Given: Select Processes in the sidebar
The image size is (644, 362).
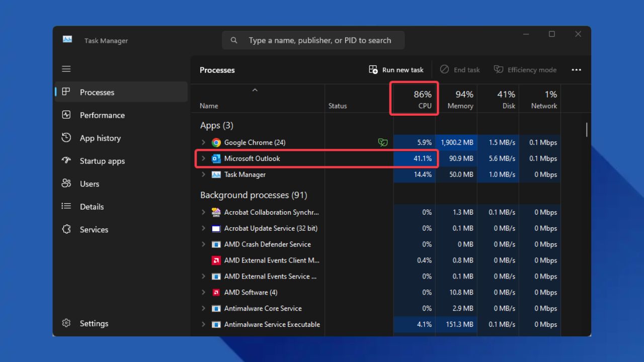Looking at the screenshot, I should pos(97,92).
